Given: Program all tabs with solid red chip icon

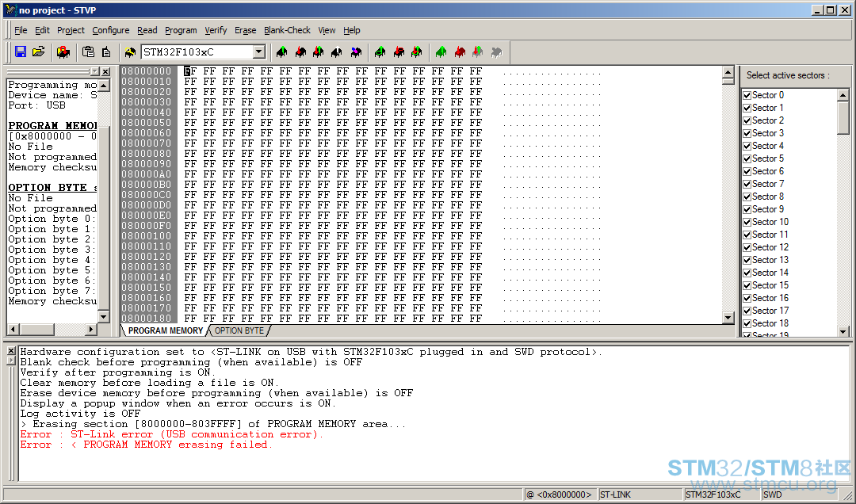Looking at the screenshot, I should coord(460,52).
